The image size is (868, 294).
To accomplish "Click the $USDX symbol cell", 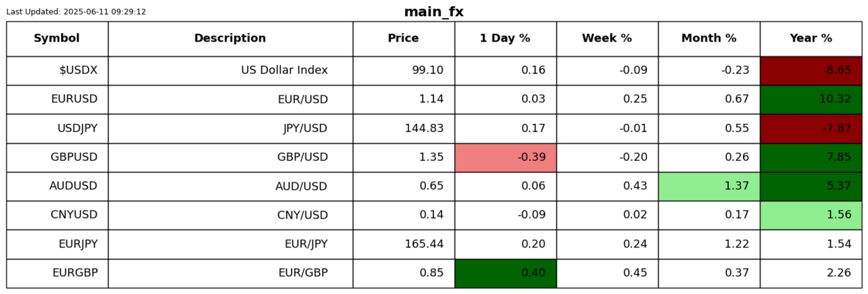I will pyautogui.click(x=78, y=70).
